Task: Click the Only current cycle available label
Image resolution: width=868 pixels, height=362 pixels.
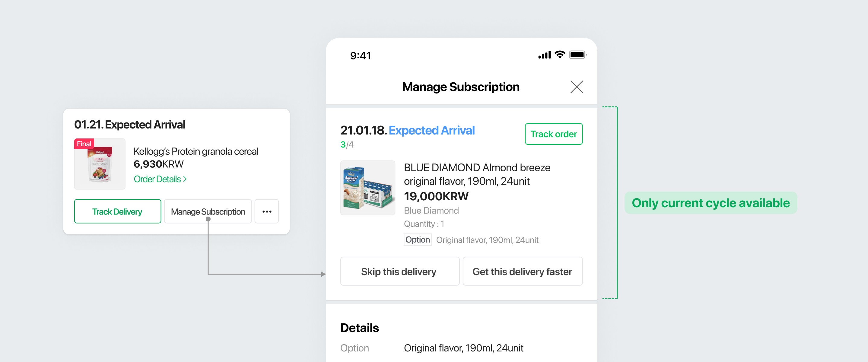Action: click(710, 203)
